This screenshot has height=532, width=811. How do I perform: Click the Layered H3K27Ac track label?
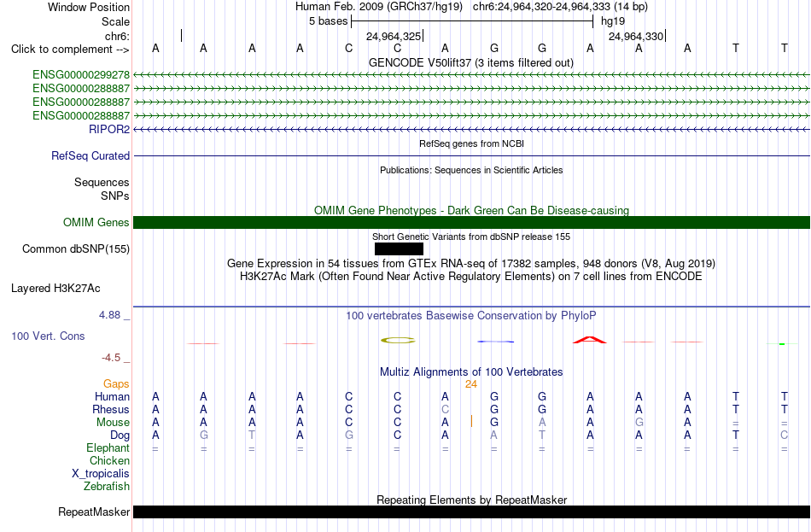[55, 289]
